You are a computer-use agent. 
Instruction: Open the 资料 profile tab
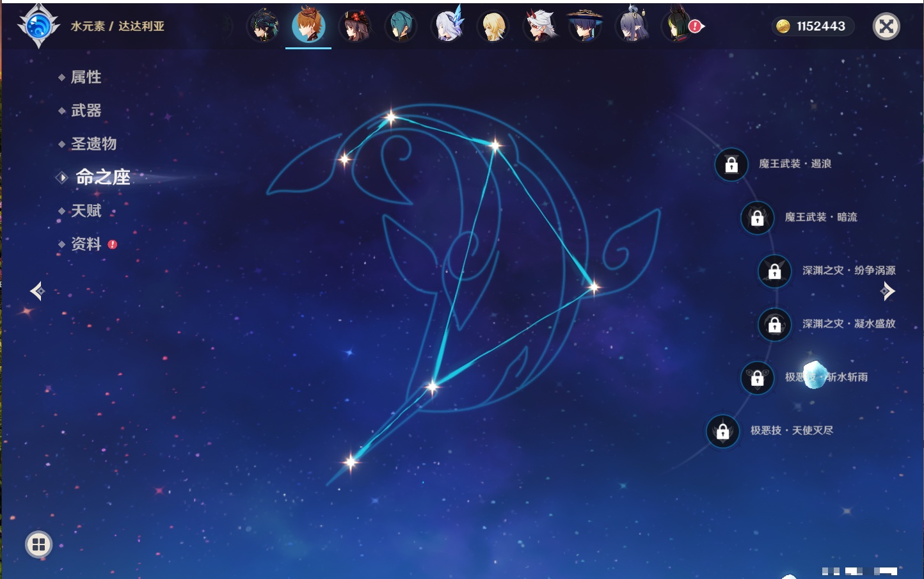pyautogui.click(x=86, y=244)
